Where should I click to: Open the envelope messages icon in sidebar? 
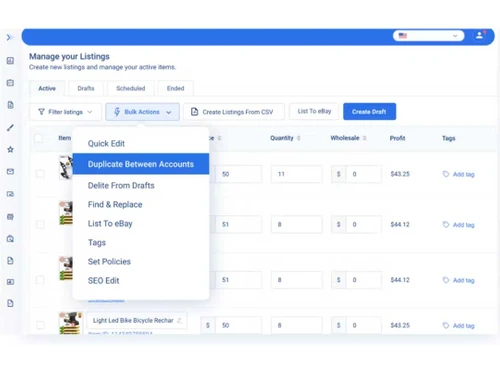tap(10, 171)
